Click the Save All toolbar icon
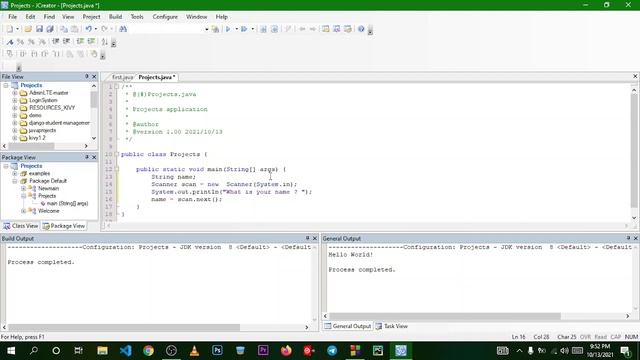 [x=50, y=29]
